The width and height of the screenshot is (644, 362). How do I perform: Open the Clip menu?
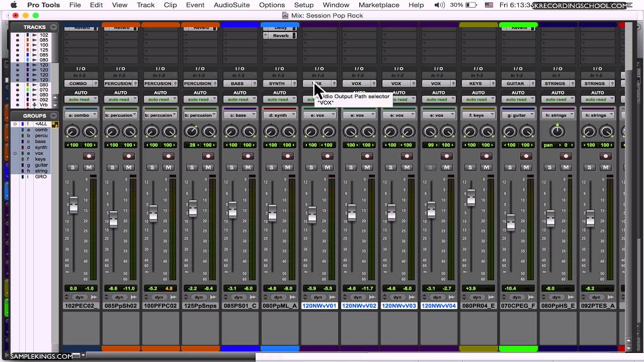171,5
